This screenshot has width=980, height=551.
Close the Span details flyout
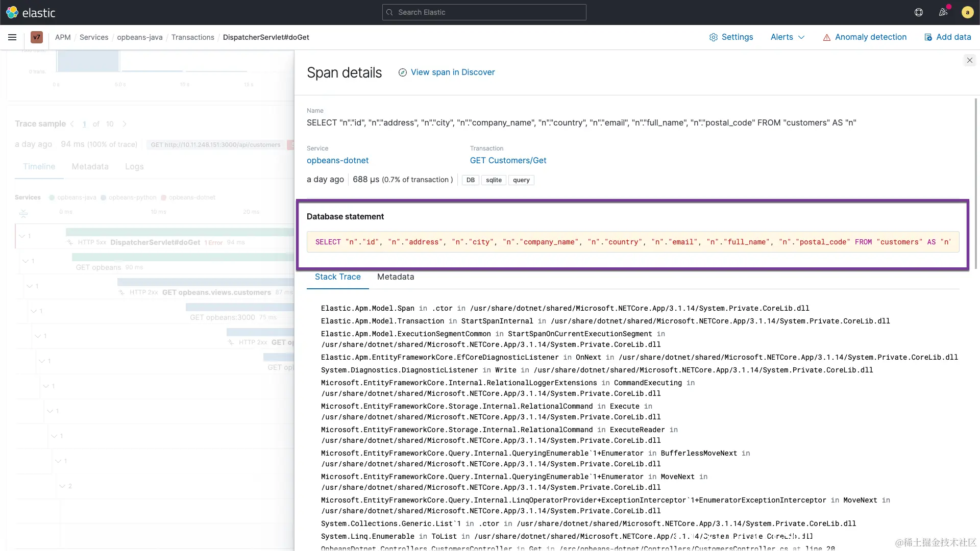[969, 60]
